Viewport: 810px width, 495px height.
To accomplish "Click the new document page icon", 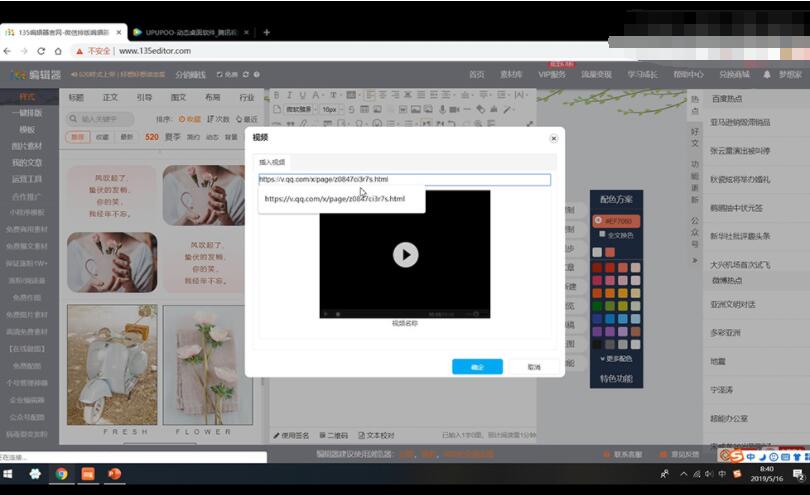I will click(x=277, y=109).
